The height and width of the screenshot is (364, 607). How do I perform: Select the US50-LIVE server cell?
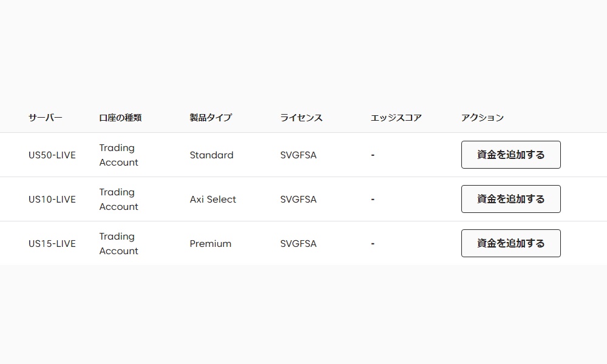(52, 155)
